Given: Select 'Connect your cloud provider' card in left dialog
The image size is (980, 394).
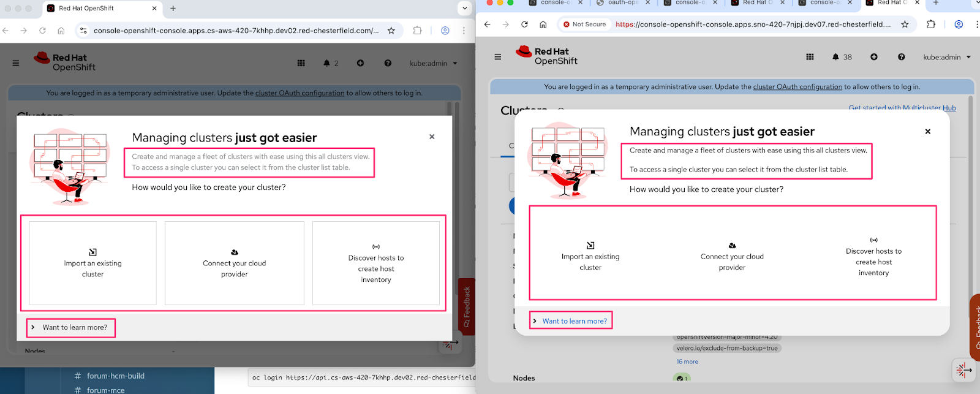Looking at the screenshot, I should (x=235, y=263).
